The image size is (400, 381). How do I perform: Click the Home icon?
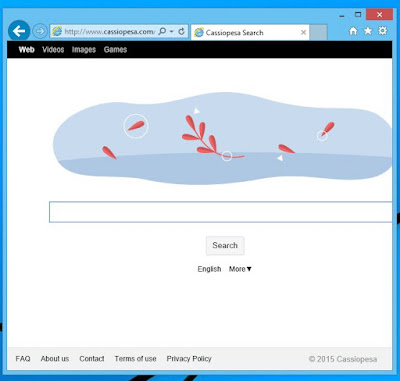click(353, 31)
